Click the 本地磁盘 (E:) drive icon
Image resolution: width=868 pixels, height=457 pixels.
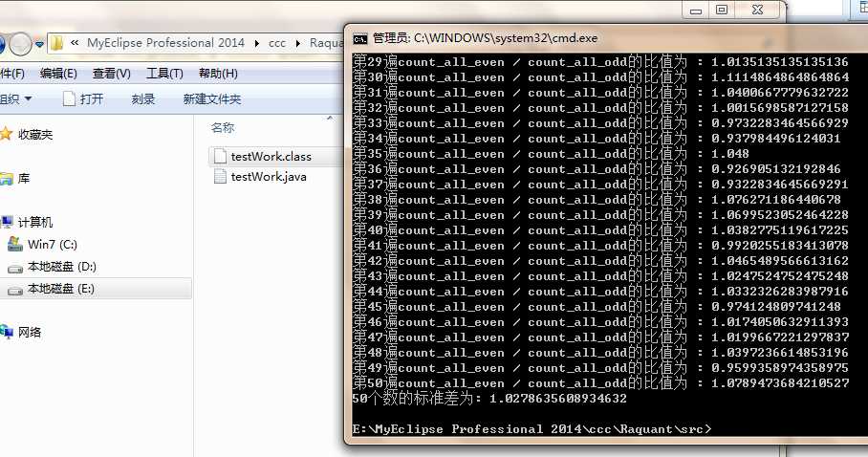point(15,291)
